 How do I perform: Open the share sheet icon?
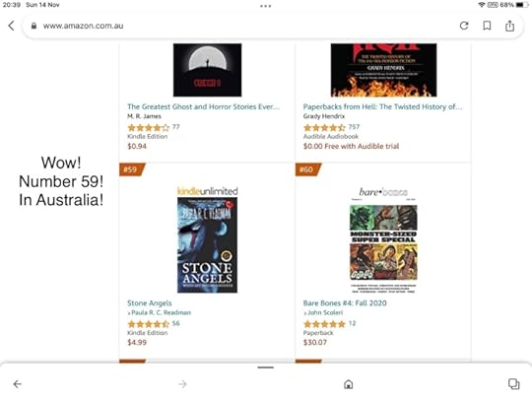[509, 26]
